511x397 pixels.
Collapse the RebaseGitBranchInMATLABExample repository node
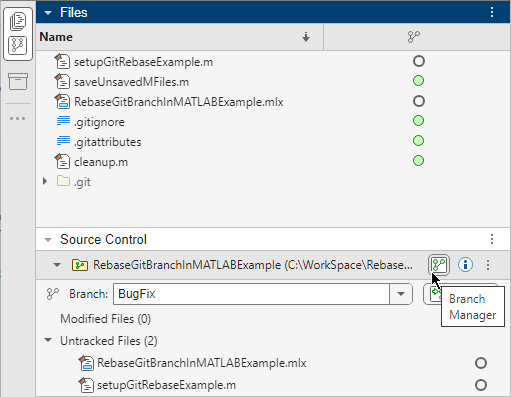(57, 265)
